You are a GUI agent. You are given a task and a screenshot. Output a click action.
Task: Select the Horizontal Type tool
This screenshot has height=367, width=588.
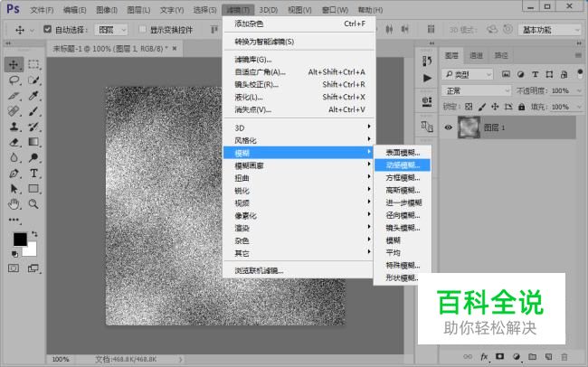pos(33,174)
